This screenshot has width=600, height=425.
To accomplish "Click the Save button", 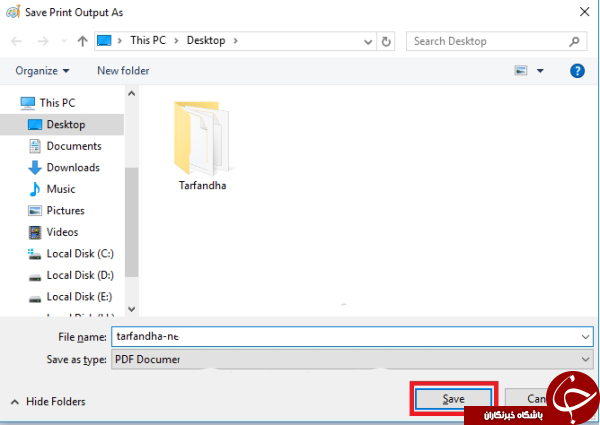I will (x=453, y=399).
